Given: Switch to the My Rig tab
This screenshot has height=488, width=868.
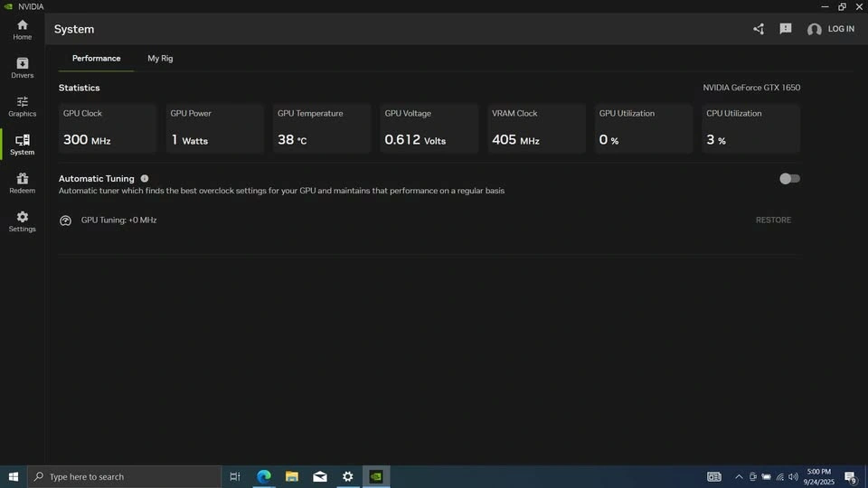Looking at the screenshot, I should 160,59.
